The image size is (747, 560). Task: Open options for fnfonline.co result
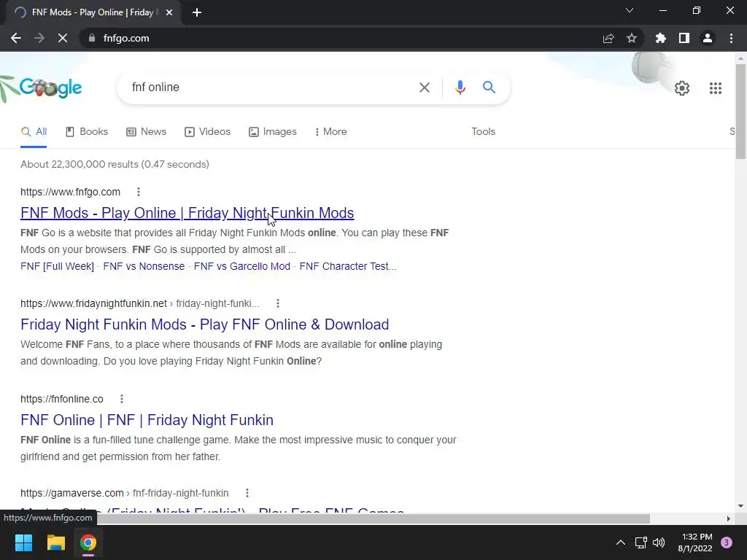point(122,399)
